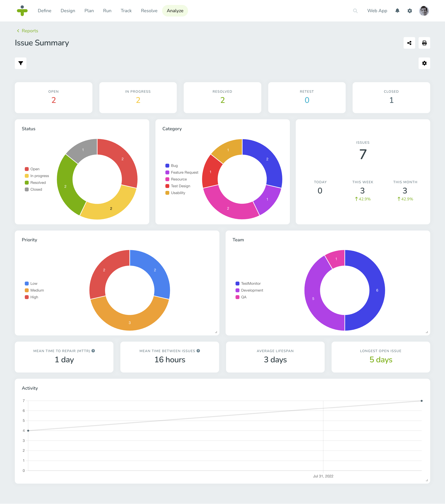
Task: Toggle Bug legend in Category chart
Action: [171, 165]
